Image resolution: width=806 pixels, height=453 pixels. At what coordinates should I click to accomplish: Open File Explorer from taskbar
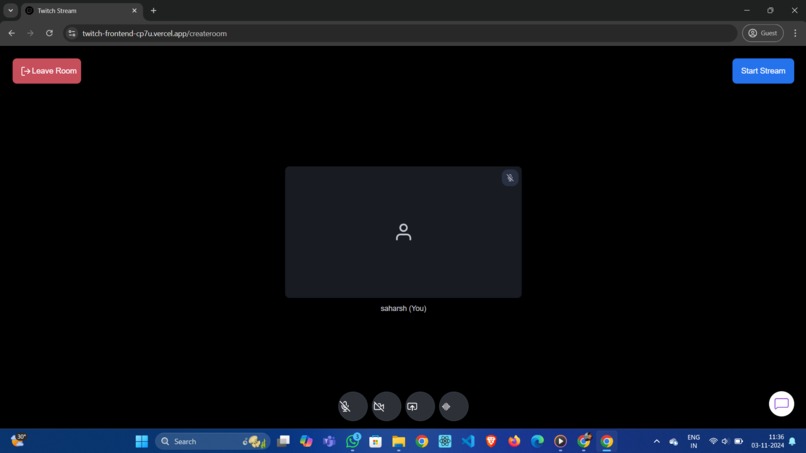click(x=398, y=441)
